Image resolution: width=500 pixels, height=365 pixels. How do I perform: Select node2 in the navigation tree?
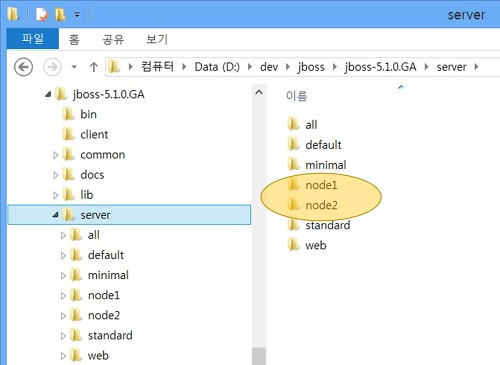pyautogui.click(x=104, y=315)
